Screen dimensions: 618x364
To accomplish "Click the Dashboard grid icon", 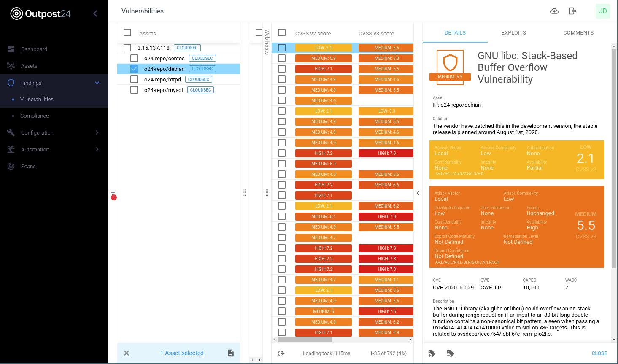I will 11,49.
